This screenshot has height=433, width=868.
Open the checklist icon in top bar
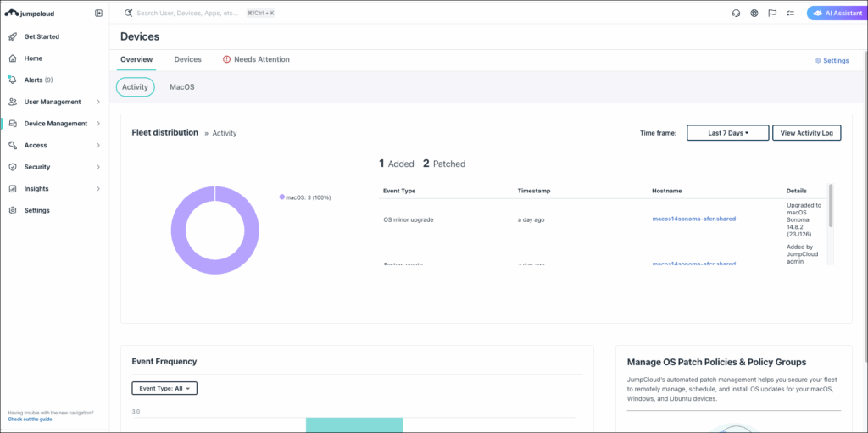[x=790, y=14]
